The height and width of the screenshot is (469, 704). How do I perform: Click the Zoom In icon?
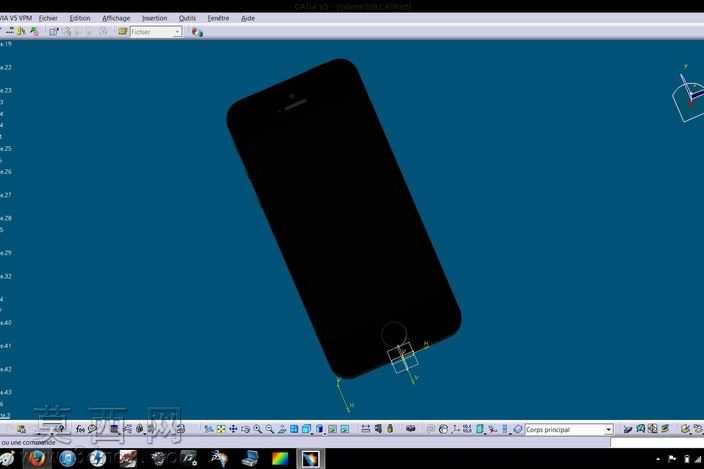pos(258,429)
